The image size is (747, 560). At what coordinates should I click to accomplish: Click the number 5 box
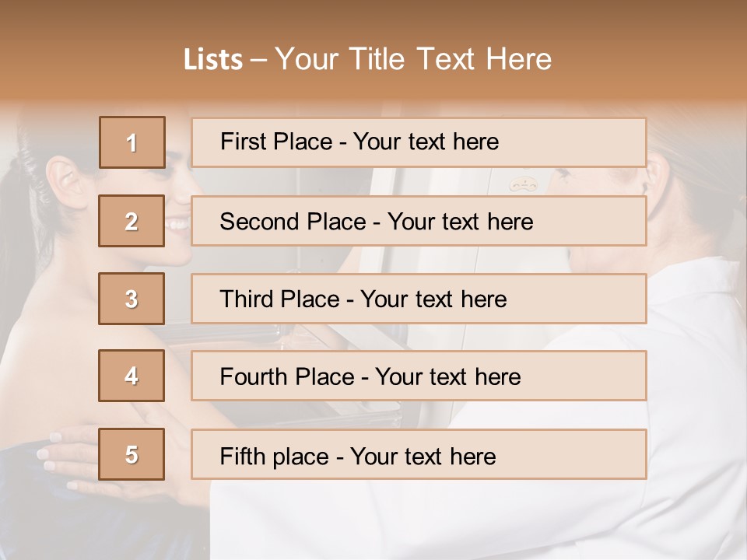pos(132,454)
